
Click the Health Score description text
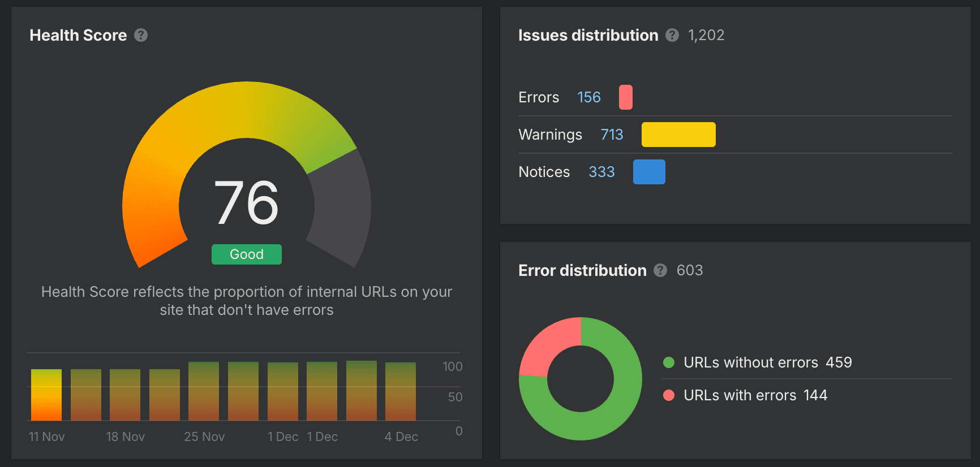(247, 301)
